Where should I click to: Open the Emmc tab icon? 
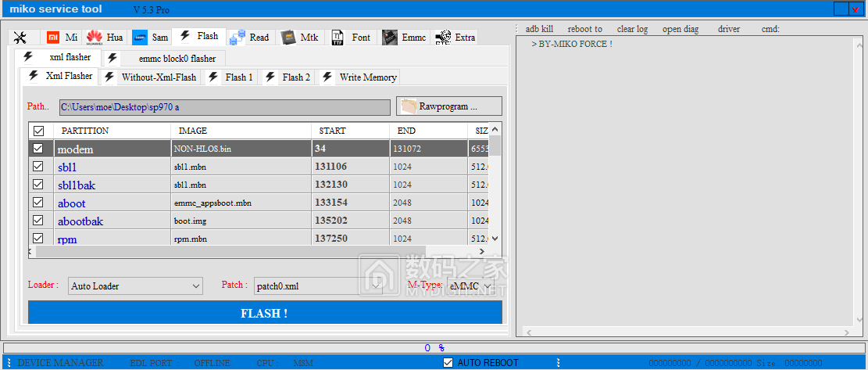tap(390, 38)
